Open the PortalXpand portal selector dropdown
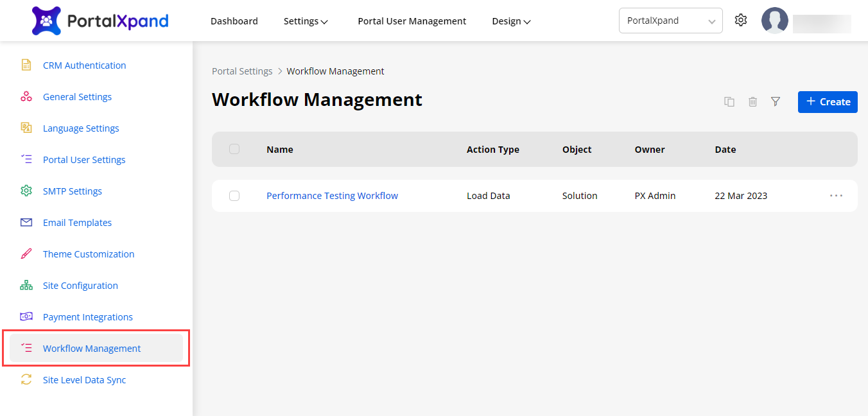The image size is (868, 416). click(670, 21)
